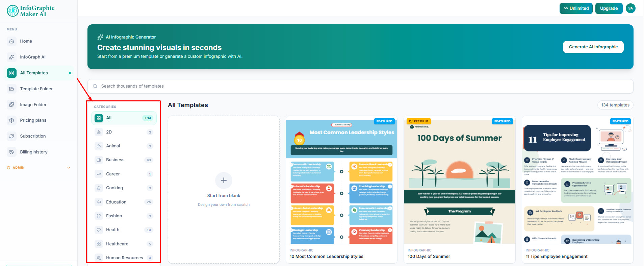
Task: Filter templates by Cooking category
Action: 124,188
